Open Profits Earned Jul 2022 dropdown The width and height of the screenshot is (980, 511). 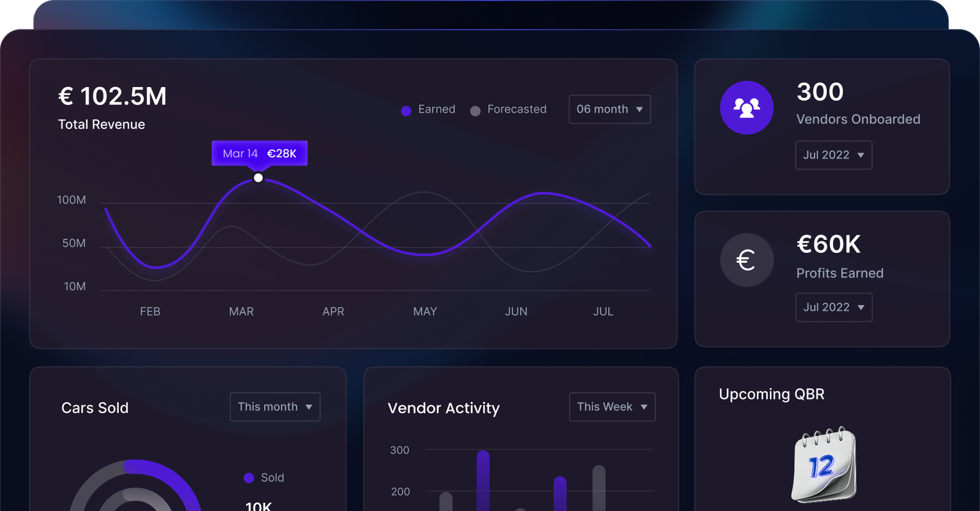833,308
